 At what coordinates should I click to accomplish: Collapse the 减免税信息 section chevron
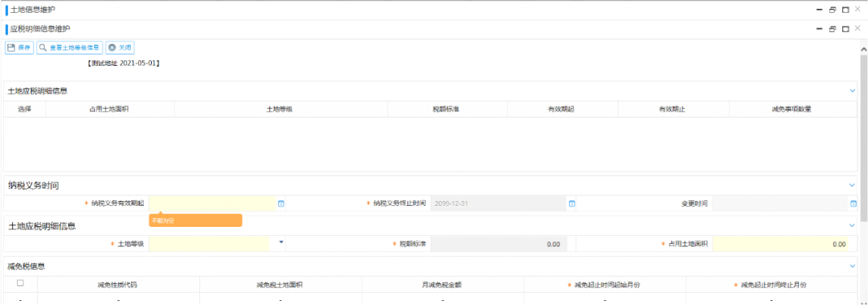coord(853,266)
